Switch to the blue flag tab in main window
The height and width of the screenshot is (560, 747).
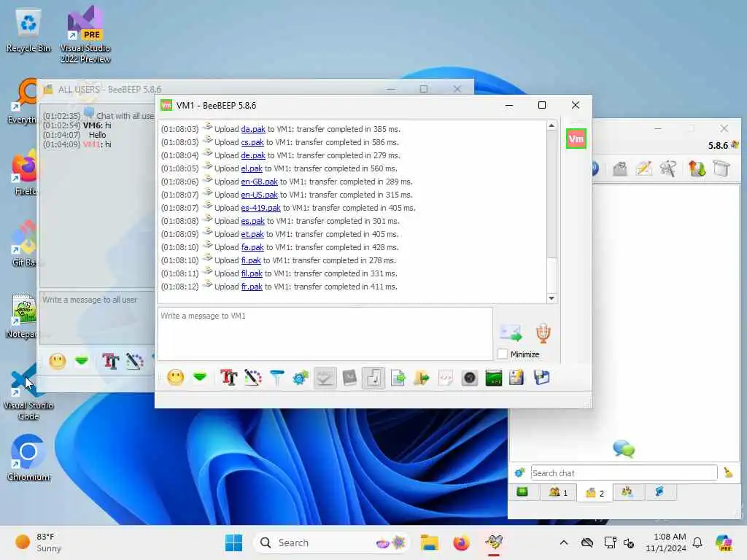[x=659, y=491]
